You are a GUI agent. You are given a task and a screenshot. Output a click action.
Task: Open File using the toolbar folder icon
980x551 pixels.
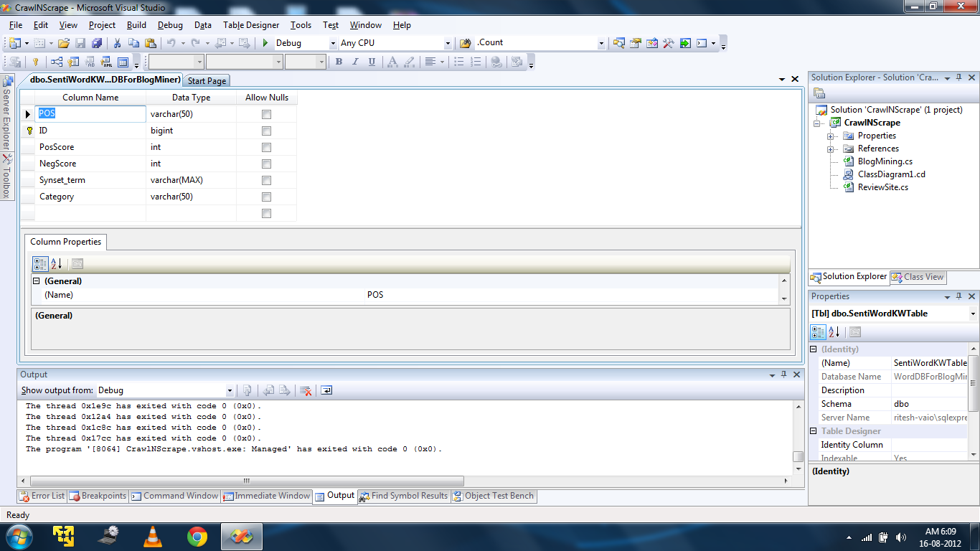[x=64, y=43]
